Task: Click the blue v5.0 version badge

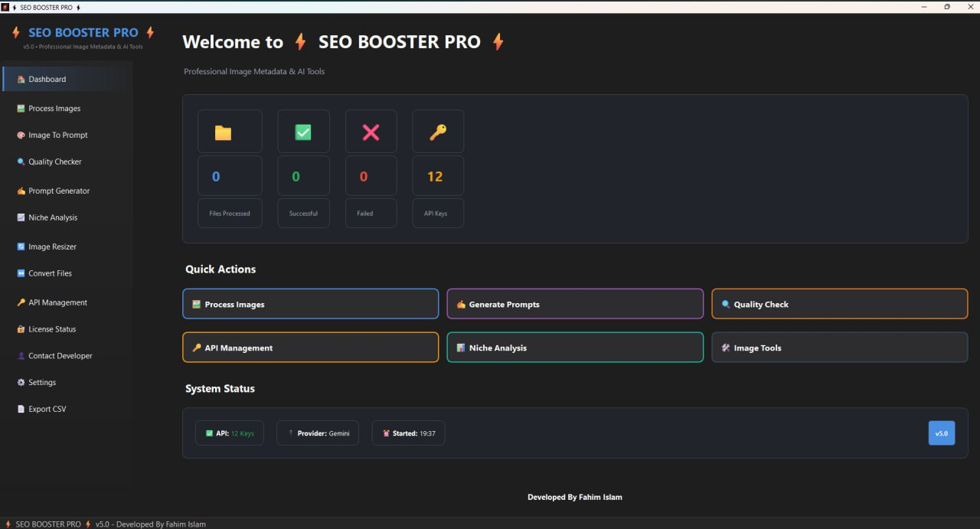Action: pyautogui.click(x=941, y=433)
